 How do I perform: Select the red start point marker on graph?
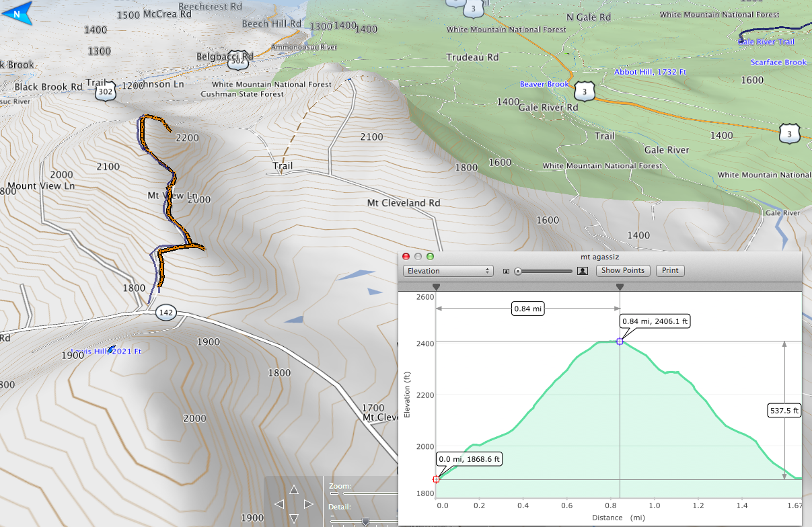(436, 479)
